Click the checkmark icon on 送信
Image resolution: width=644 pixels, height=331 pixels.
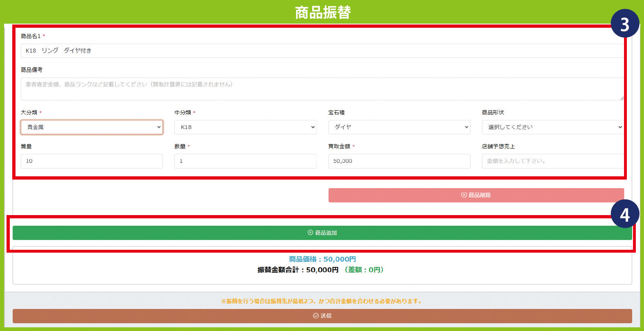(x=315, y=316)
